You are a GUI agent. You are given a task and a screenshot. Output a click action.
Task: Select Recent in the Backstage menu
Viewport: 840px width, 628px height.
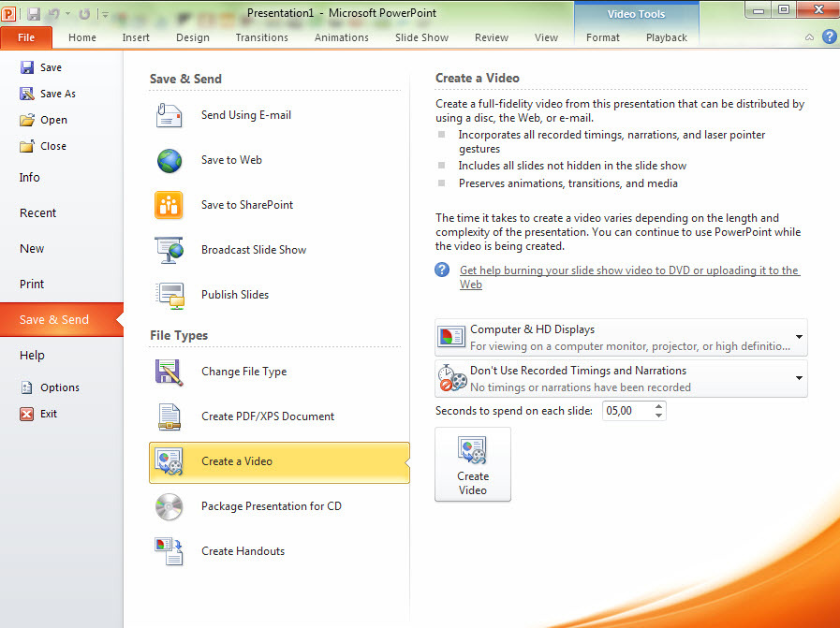tap(37, 213)
